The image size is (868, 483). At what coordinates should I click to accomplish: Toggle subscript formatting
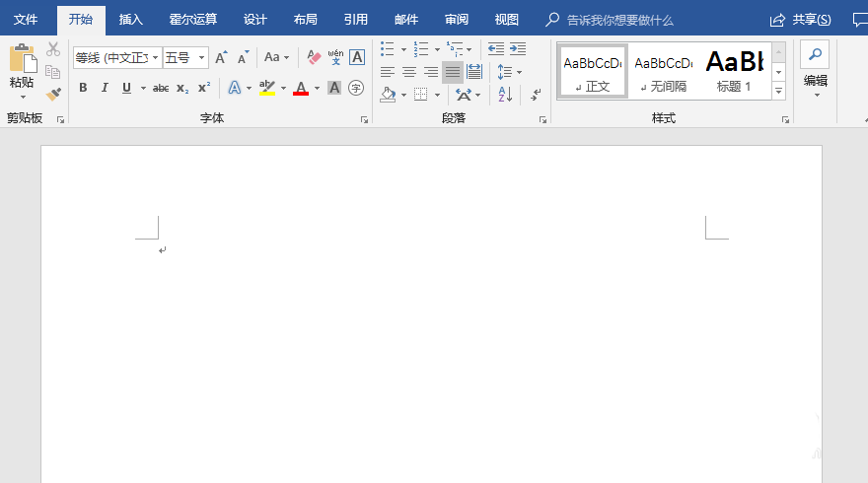coord(182,88)
